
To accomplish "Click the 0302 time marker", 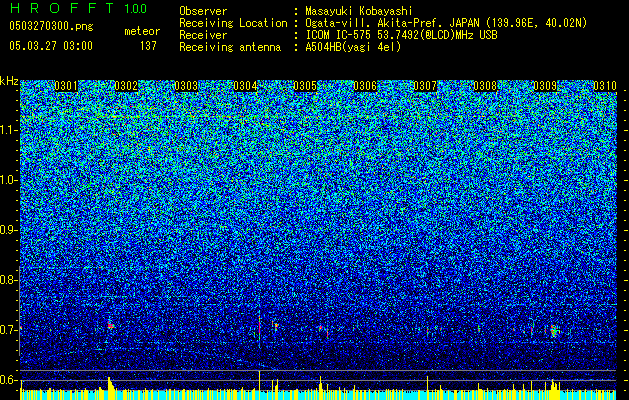I will click(x=126, y=86).
